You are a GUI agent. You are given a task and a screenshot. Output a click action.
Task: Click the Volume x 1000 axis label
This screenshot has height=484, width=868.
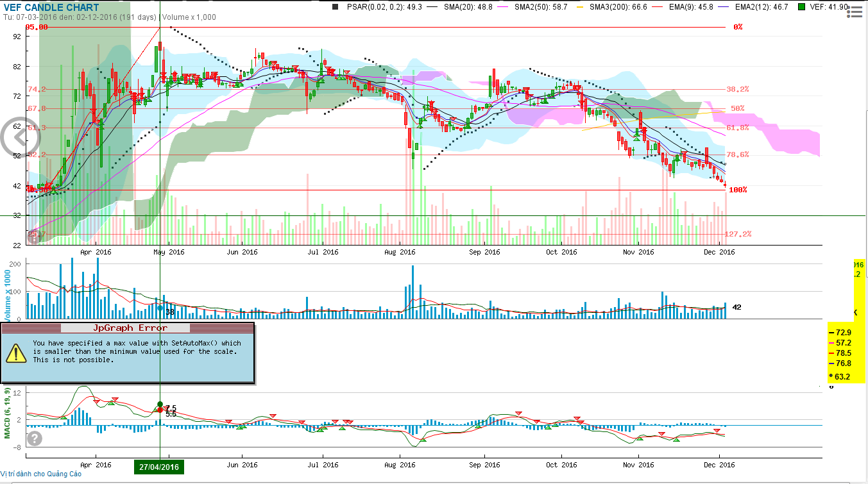click(8, 296)
